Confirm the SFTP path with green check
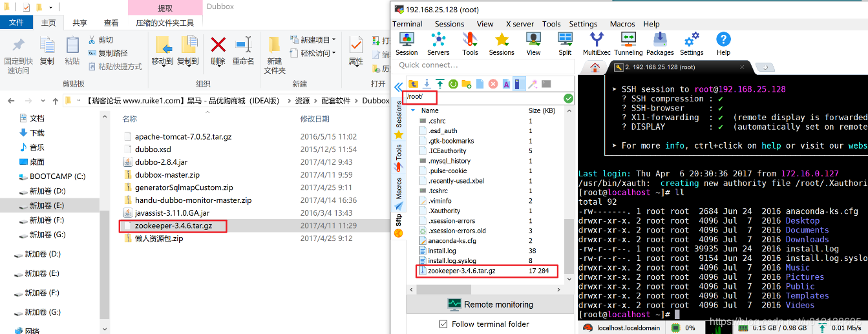 pyautogui.click(x=568, y=98)
